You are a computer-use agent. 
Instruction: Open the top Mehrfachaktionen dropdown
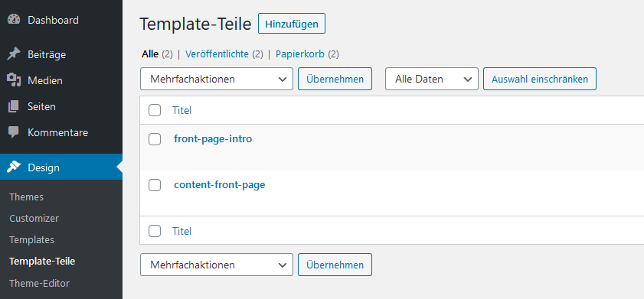[217, 79]
